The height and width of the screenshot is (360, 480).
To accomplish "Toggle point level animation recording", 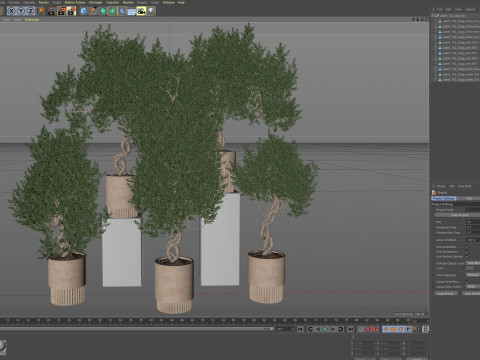I will pyautogui.click(x=415, y=329).
